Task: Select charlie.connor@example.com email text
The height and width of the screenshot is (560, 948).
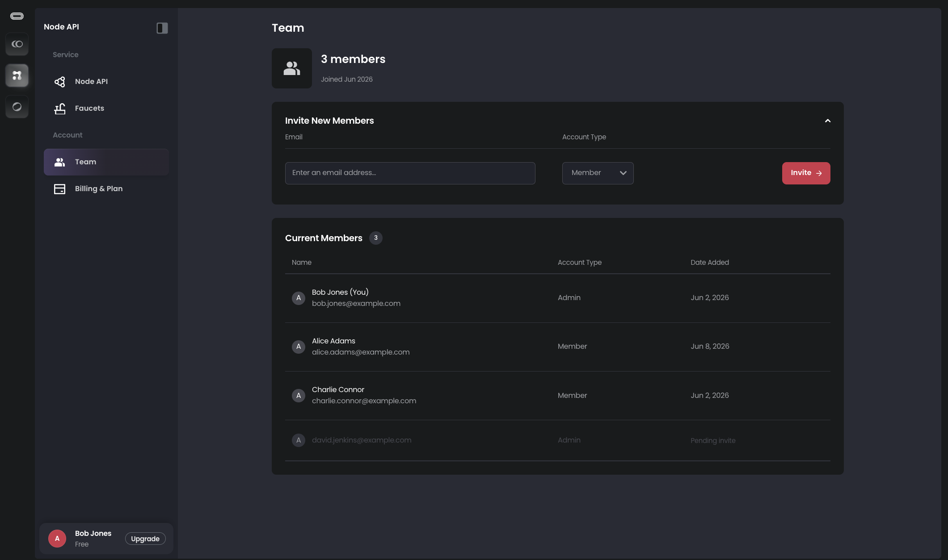Action: tap(364, 401)
